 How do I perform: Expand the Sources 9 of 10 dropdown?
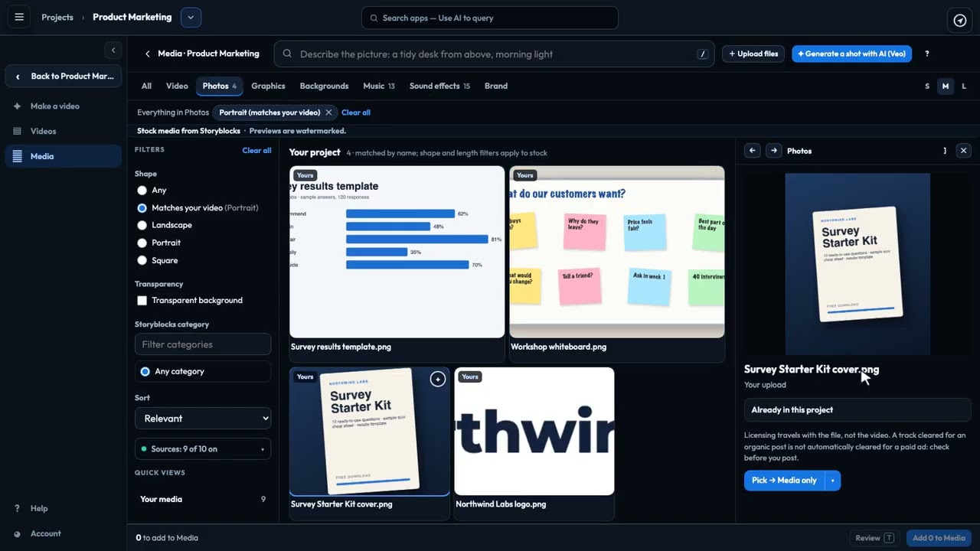(203, 449)
